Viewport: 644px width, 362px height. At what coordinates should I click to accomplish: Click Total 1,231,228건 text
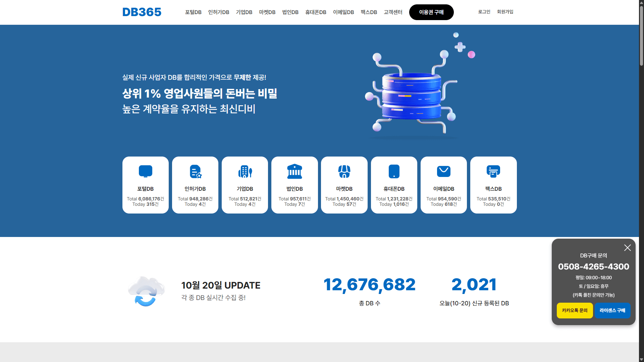394,199
